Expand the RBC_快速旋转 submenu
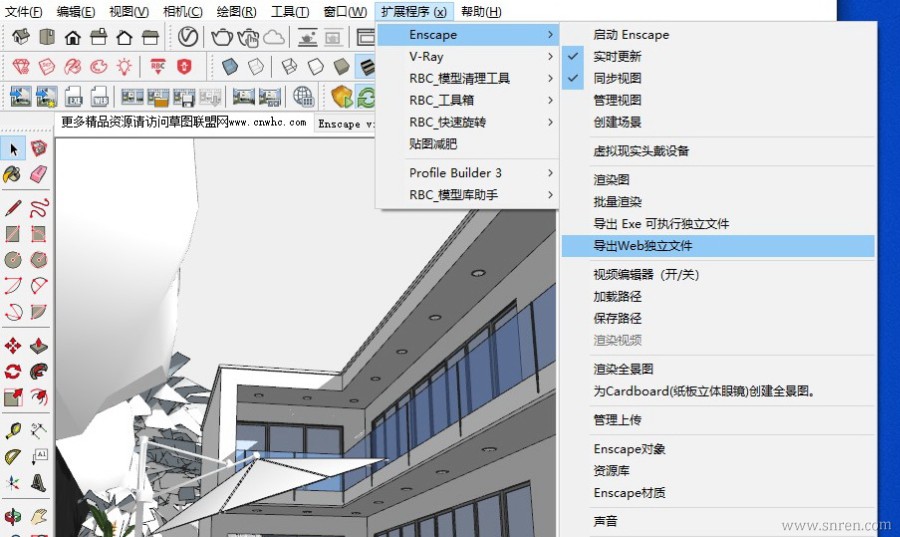Screen dimensions: 900x537 click(467, 122)
